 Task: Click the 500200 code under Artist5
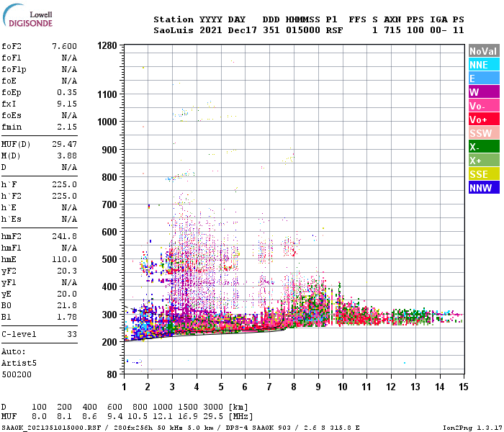(17, 374)
